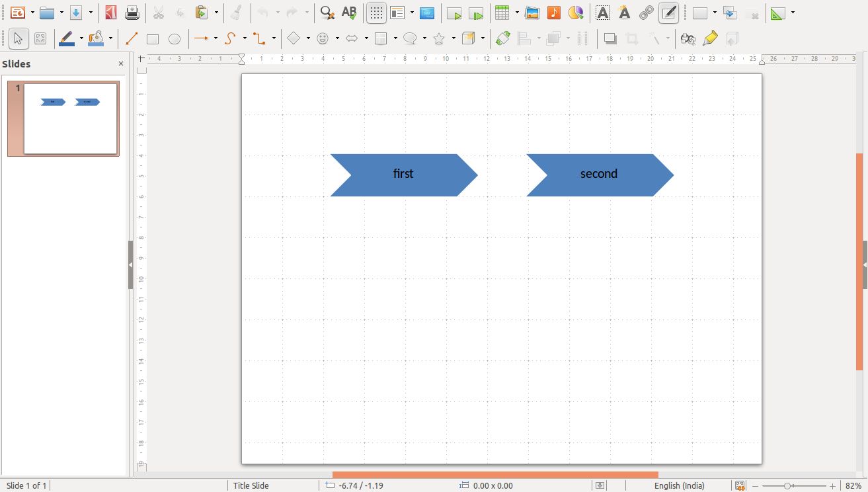Image resolution: width=868 pixels, height=492 pixels.
Task: Export directly as PDF
Action: 111,13
